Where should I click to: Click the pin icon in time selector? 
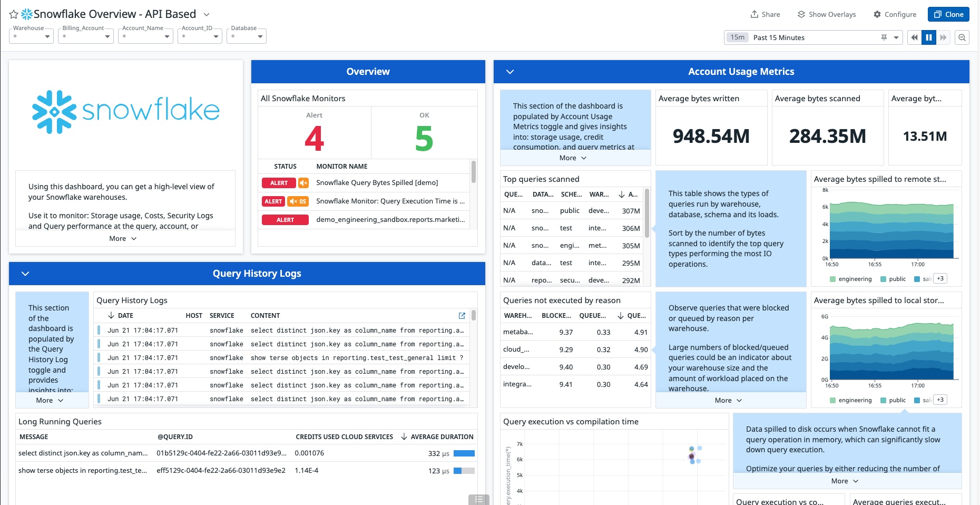coord(884,37)
